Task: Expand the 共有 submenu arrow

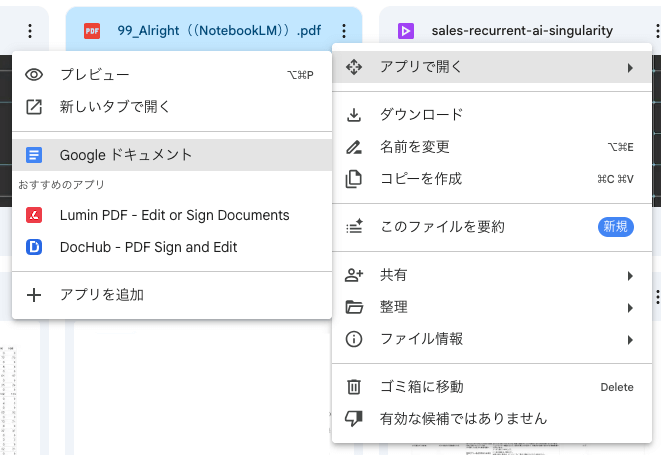Action: pyautogui.click(x=630, y=276)
